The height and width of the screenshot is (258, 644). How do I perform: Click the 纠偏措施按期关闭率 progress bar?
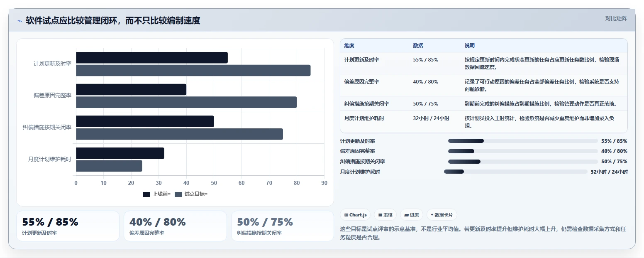tap(523, 162)
